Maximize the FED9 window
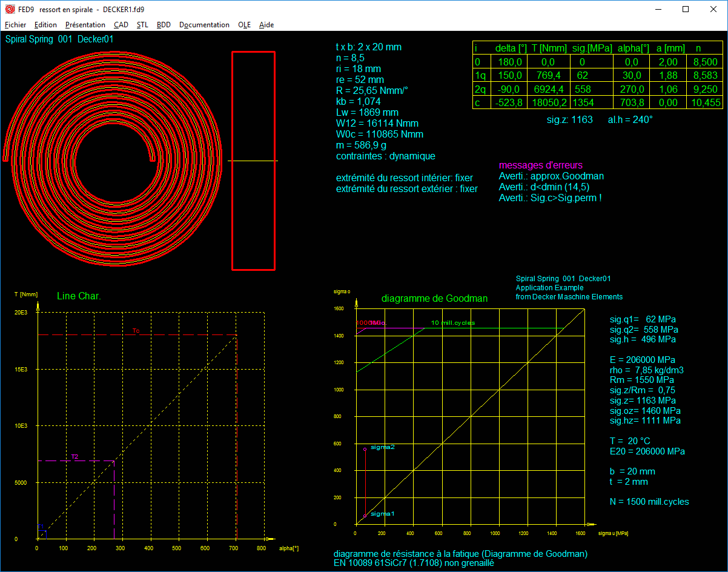 [686, 10]
